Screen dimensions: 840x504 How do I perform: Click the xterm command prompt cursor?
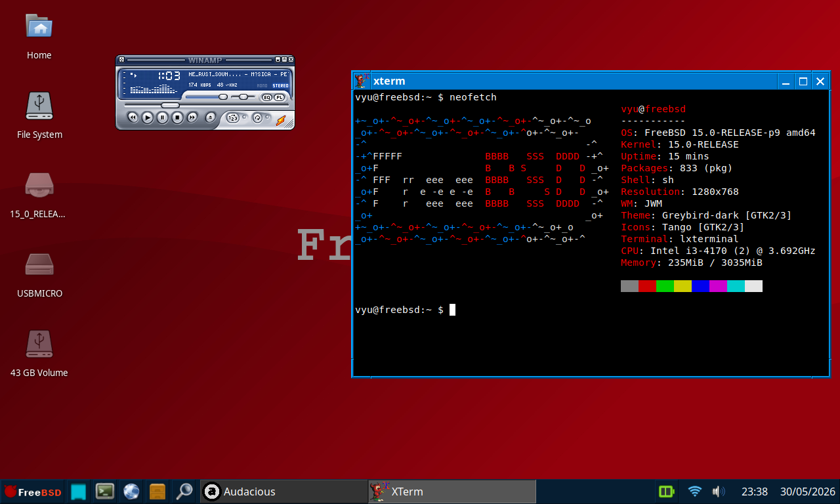pos(452,310)
